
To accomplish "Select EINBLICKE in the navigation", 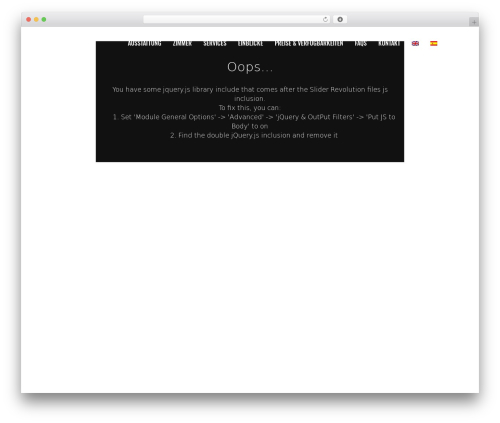I will point(250,43).
